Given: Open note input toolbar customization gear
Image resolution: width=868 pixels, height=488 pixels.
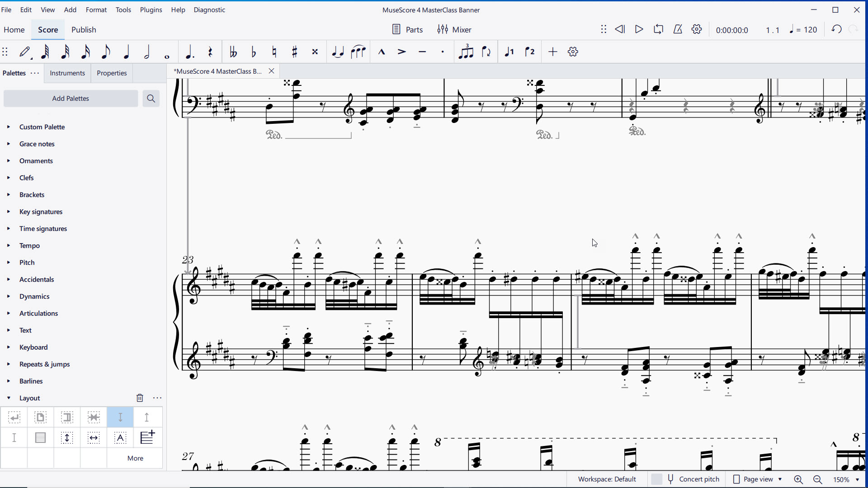Looking at the screenshot, I should point(573,52).
